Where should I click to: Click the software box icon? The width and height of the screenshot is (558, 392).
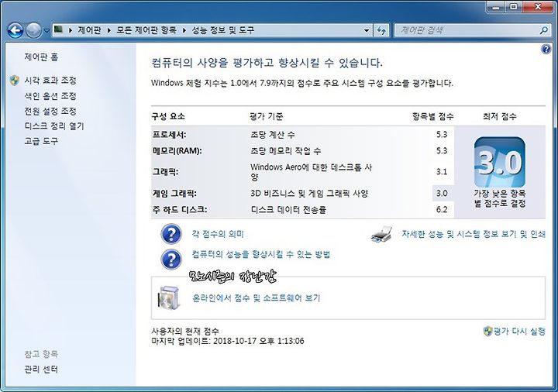point(169,297)
